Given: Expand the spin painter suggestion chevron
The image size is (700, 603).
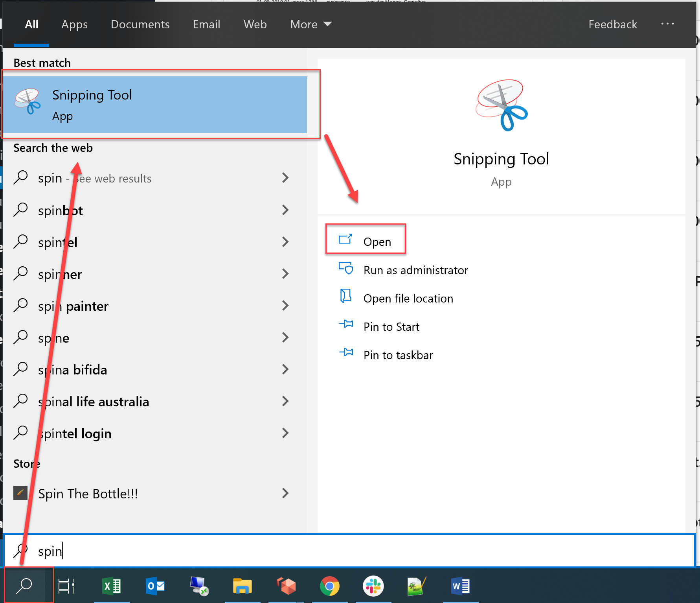Looking at the screenshot, I should pos(286,305).
